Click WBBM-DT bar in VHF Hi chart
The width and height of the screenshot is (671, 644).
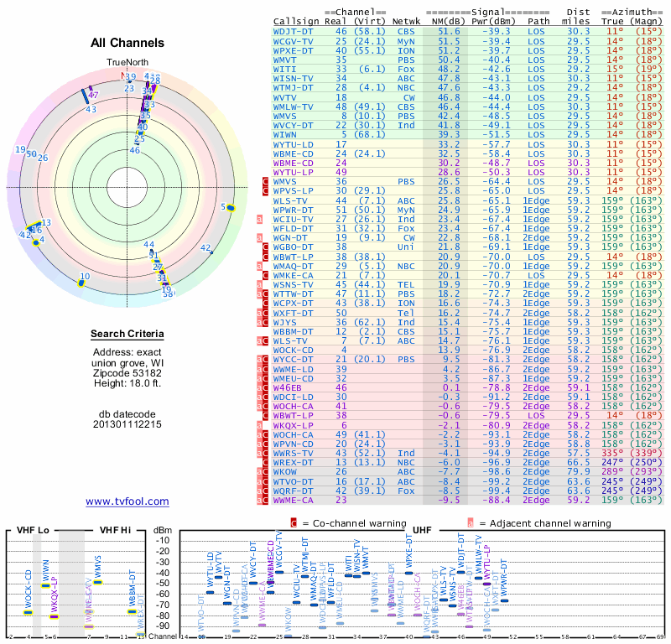[132, 611]
